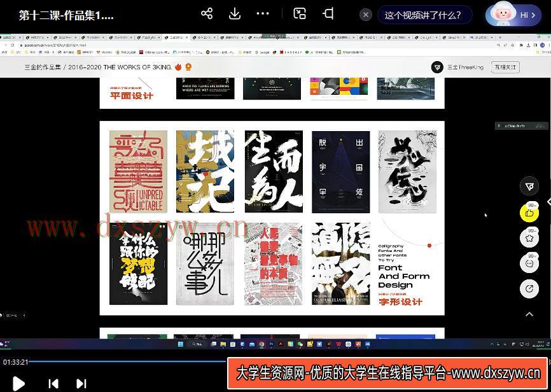Image resolution: width=551 pixels, height=392 pixels.
Task: Click the 01:33:21 timestamp
Action: tap(15, 361)
